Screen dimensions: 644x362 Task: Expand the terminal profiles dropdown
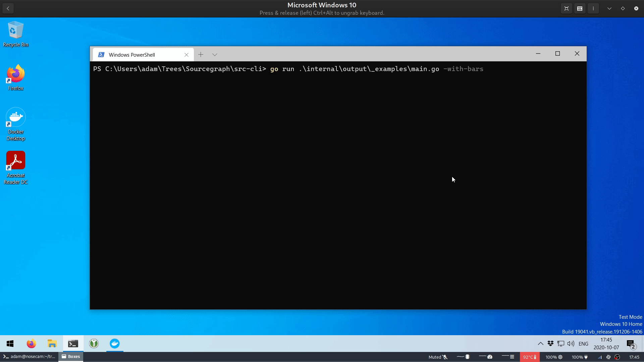215,55
